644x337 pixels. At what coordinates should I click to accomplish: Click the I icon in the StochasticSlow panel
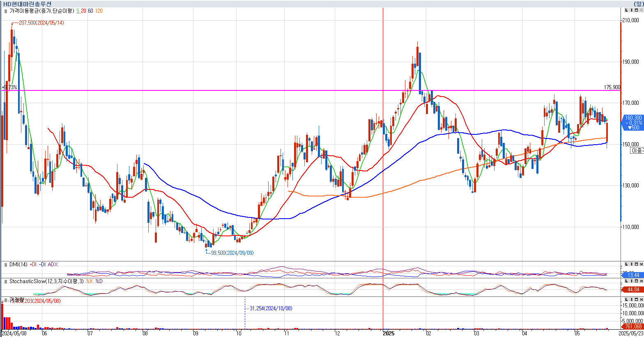click(x=631, y=281)
